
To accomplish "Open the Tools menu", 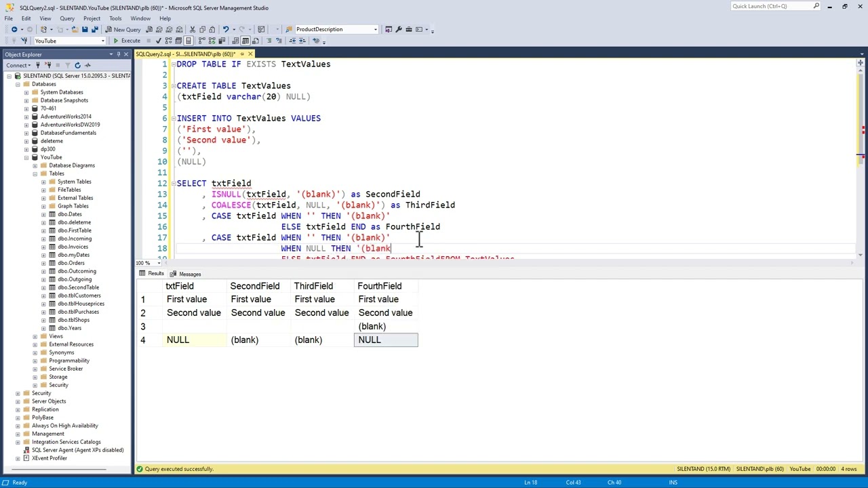I will (115, 18).
